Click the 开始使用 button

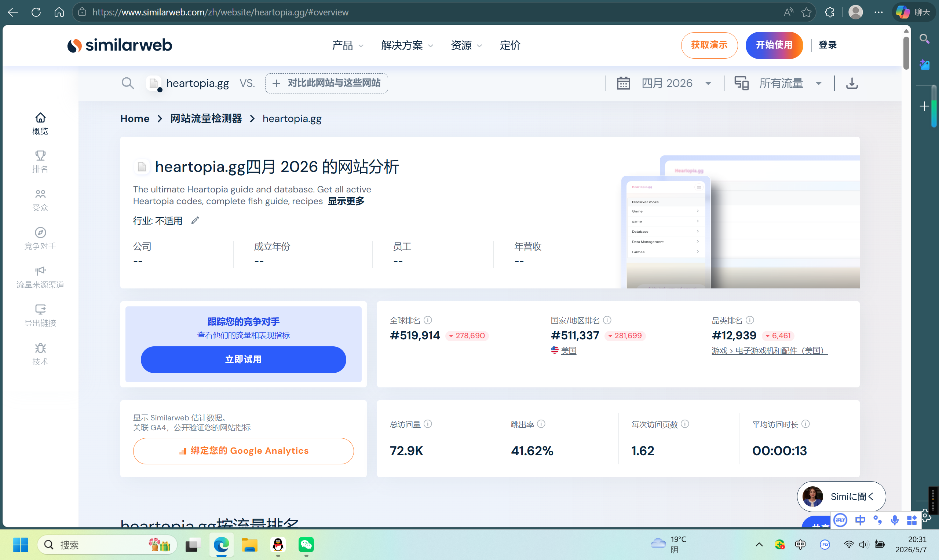[x=774, y=45]
